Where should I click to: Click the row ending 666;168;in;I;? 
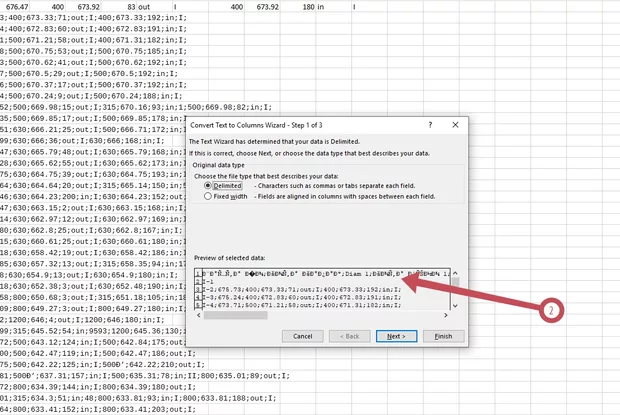tap(82, 141)
